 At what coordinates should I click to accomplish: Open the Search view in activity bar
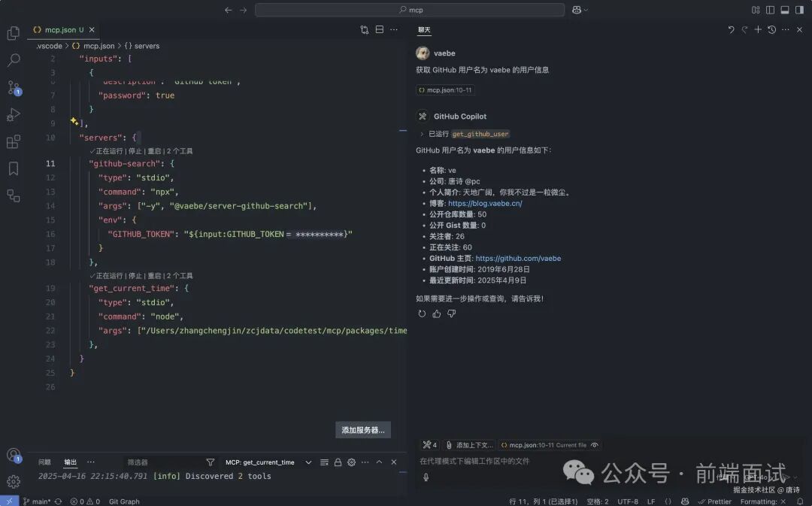pos(14,60)
